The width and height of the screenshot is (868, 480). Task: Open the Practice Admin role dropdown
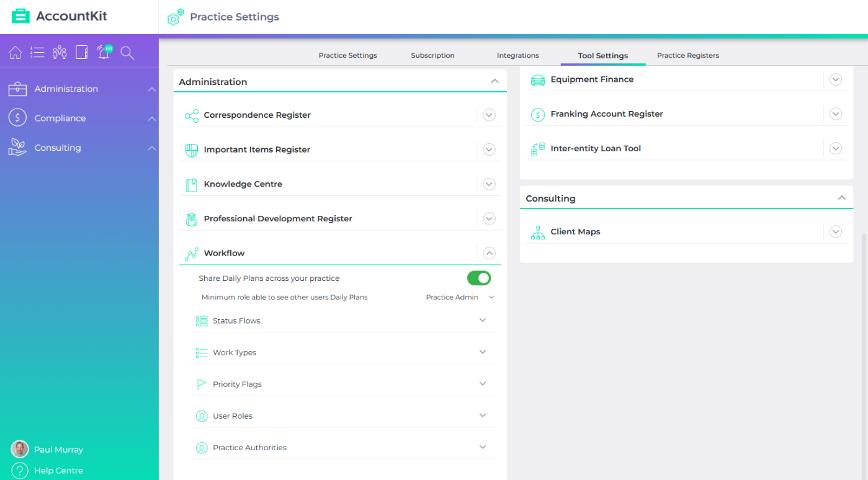(x=459, y=297)
